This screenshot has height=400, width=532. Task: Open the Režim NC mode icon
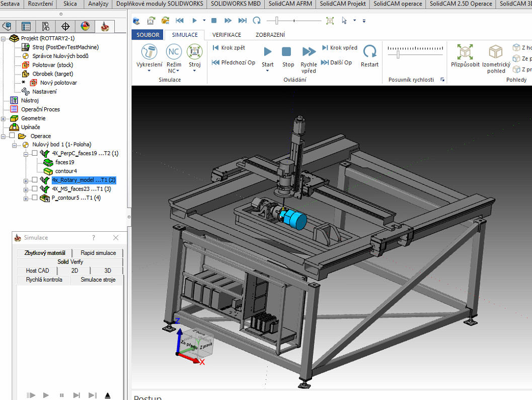click(x=174, y=52)
